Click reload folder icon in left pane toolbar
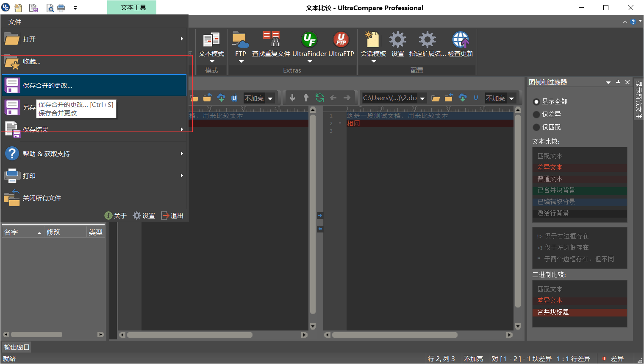The width and height of the screenshot is (644, 364). [x=207, y=98]
